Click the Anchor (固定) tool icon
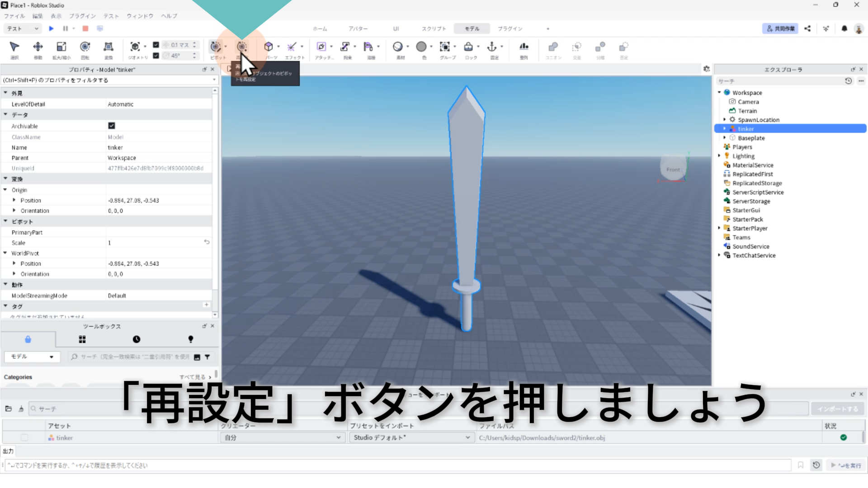 click(492, 47)
